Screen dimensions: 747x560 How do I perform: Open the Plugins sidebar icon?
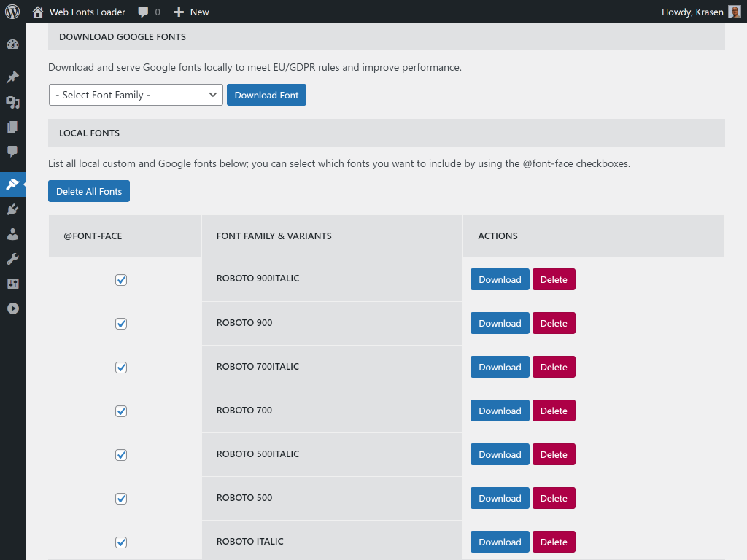click(13, 209)
